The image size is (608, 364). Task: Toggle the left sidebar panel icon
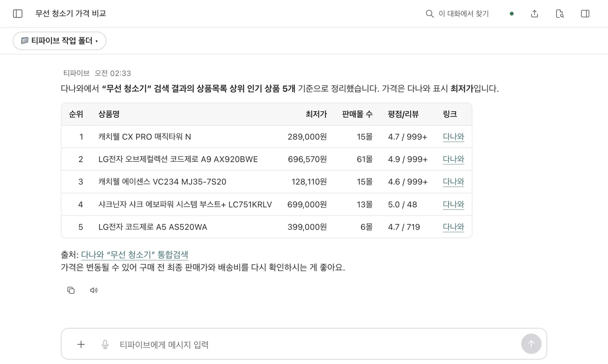pyautogui.click(x=18, y=14)
